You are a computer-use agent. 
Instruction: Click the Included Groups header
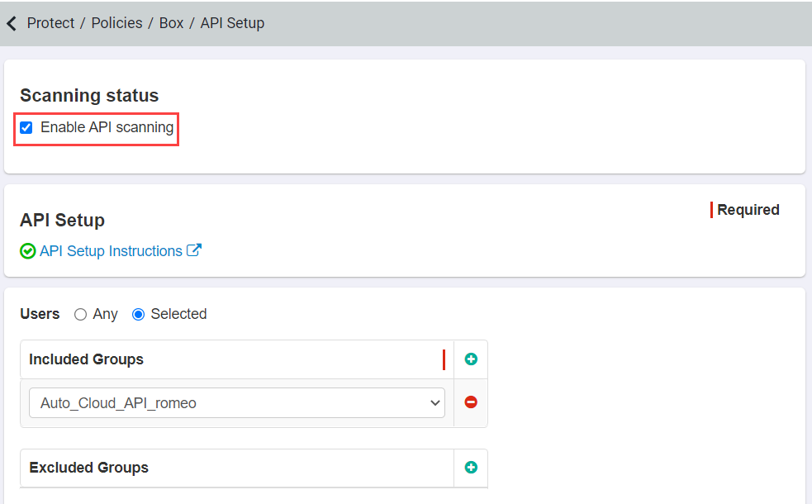click(86, 359)
